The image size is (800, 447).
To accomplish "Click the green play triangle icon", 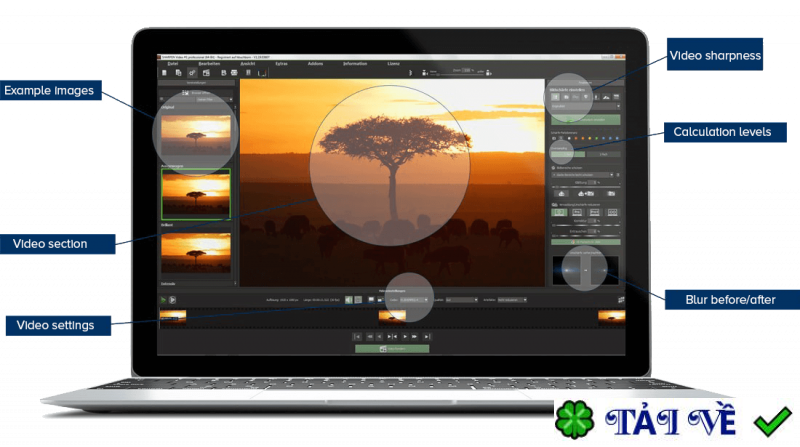I will (x=163, y=300).
